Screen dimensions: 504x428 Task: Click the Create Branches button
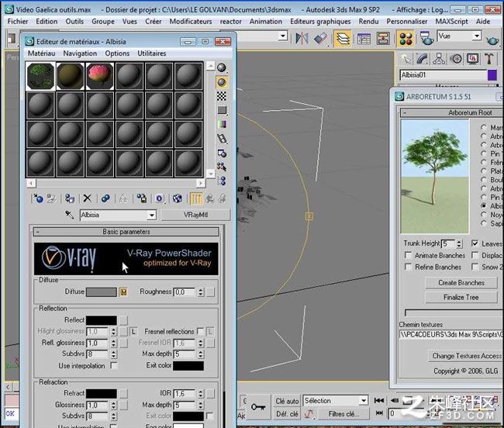tap(461, 283)
